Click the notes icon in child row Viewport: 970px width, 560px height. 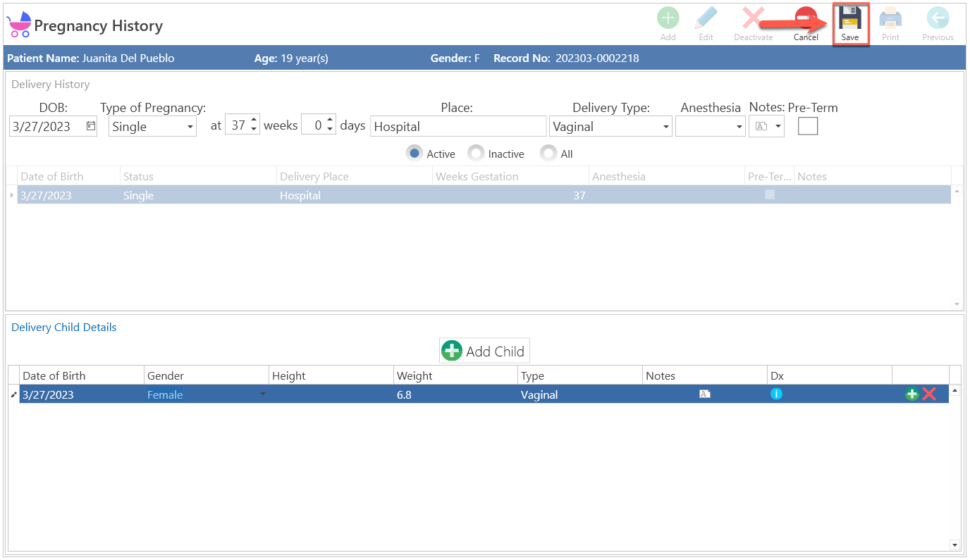coord(704,394)
